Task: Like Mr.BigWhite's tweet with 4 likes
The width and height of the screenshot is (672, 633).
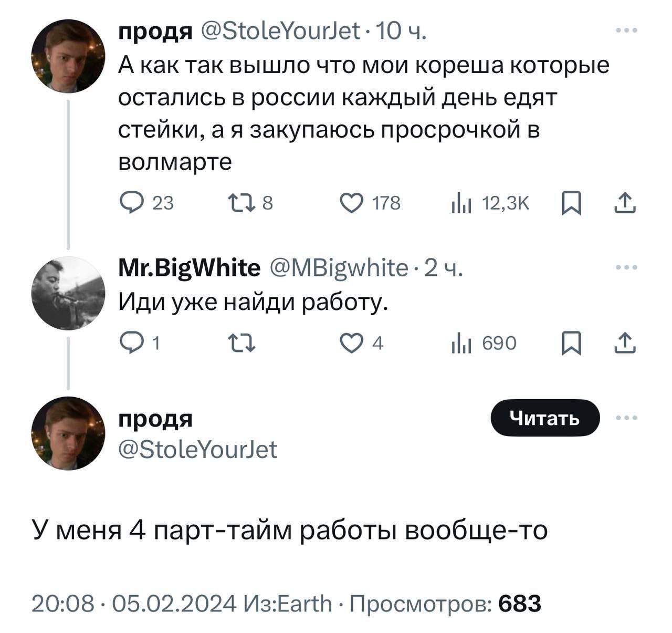Action: click(351, 344)
